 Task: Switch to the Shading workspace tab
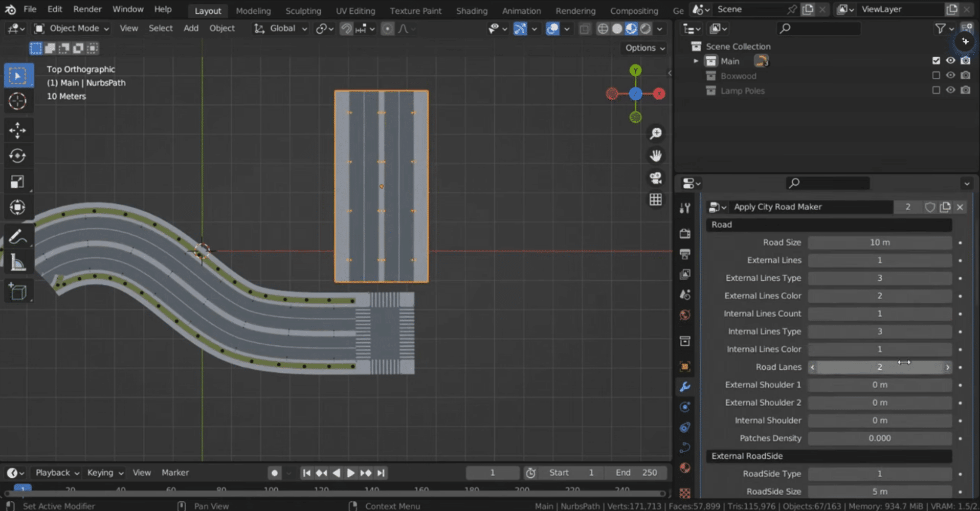tap(471, 11)
